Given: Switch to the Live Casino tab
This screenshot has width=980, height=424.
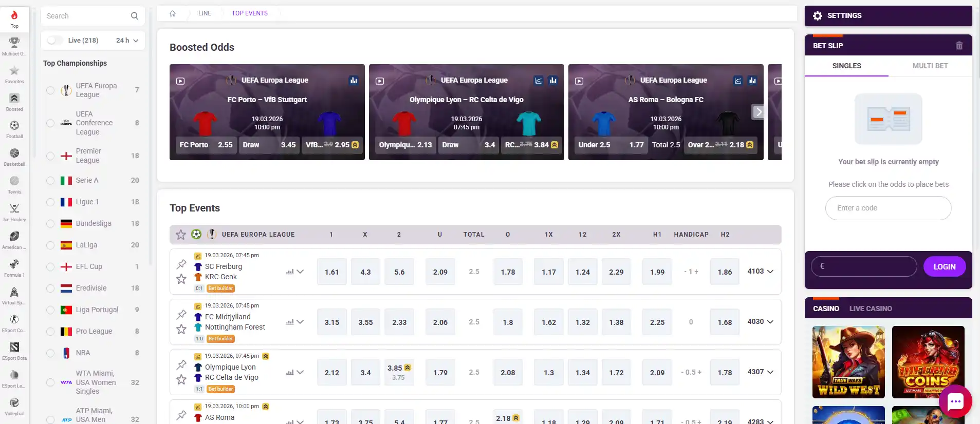Looking at the screenshot, I should [871, 309].
